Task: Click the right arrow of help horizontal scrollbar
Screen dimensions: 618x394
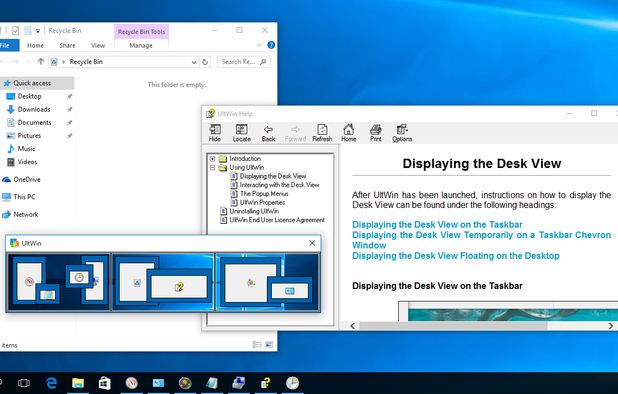Action: click(x=611, y=326)
